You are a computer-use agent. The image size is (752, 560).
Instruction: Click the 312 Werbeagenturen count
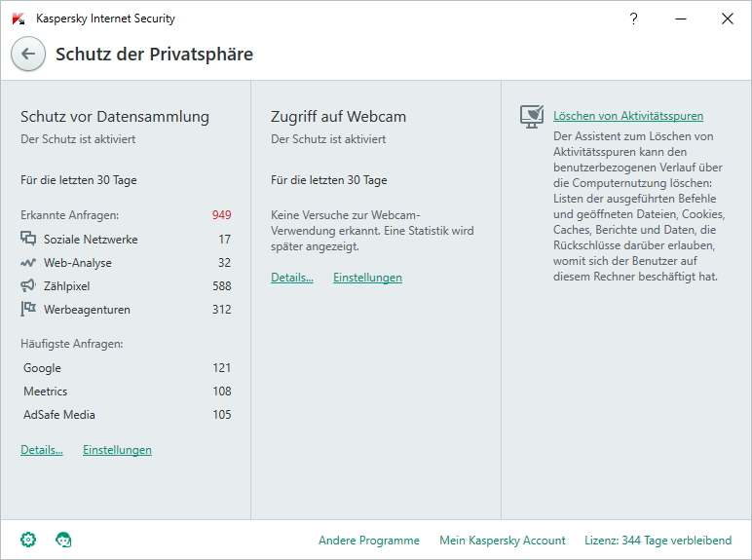pos(221,310)
